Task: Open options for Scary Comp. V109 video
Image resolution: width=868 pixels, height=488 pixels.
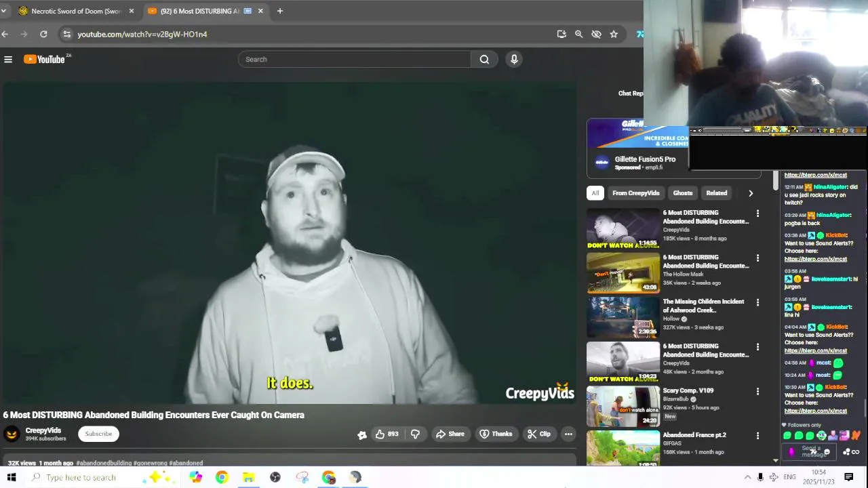Action: point(757,391)
